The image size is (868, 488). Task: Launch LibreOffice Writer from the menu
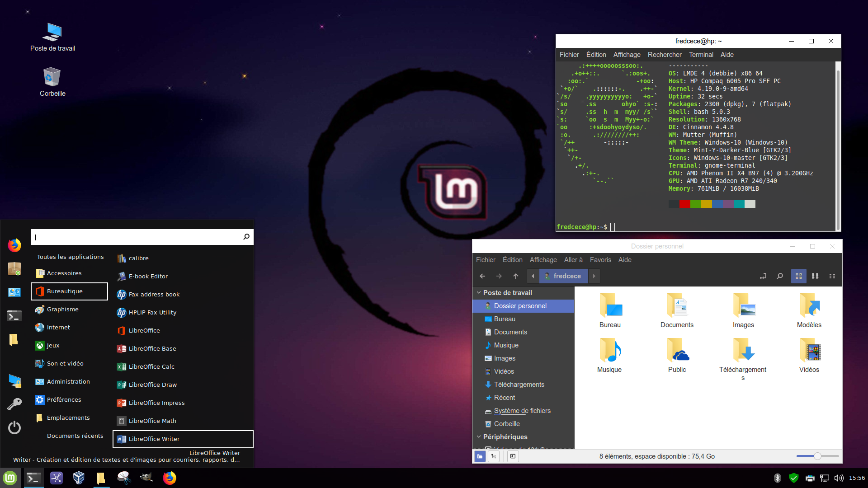coord(183,439)
